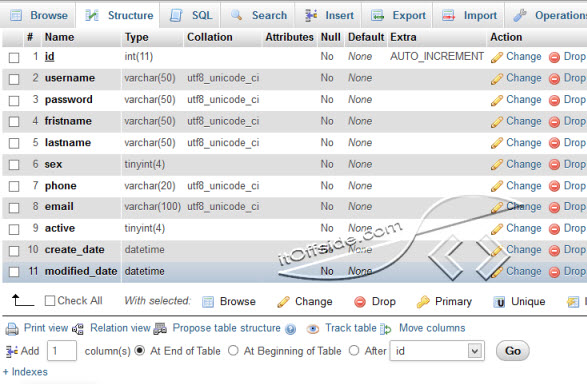Go to the Insert tab
Image resolution: width=587 pixels, height=384 pixels.
point(329,15)
